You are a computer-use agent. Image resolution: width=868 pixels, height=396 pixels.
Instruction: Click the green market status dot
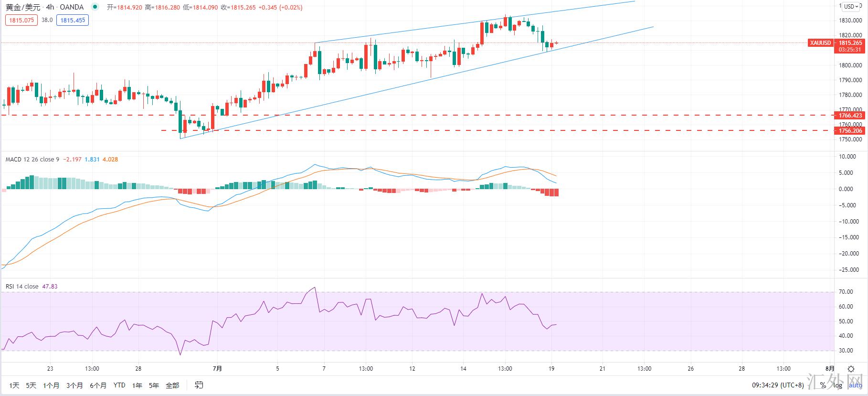pyautogui.click(x=95, y=7)
